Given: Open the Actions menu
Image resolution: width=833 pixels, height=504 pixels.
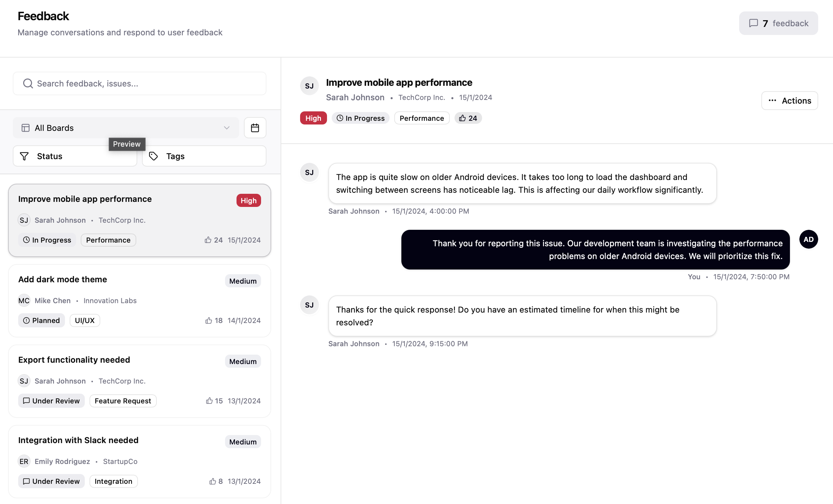Looking at the screenshot, I should [x=789, y=101].
